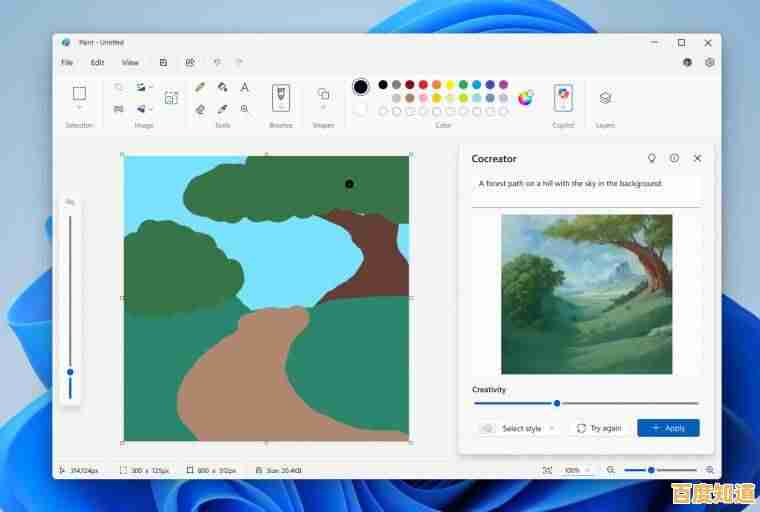This screenshot has width=760, height=512.
Task: Select the Magnifier tool
Action: [245, 109]
